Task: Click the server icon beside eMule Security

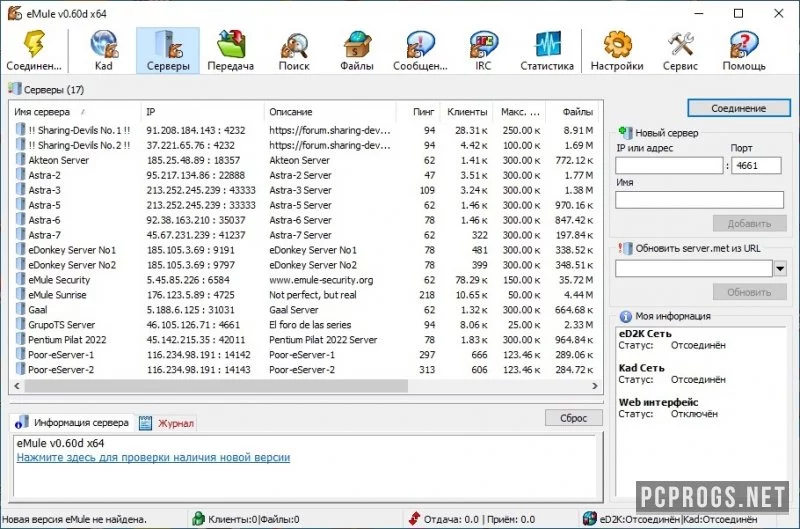Action: [20, 279]
